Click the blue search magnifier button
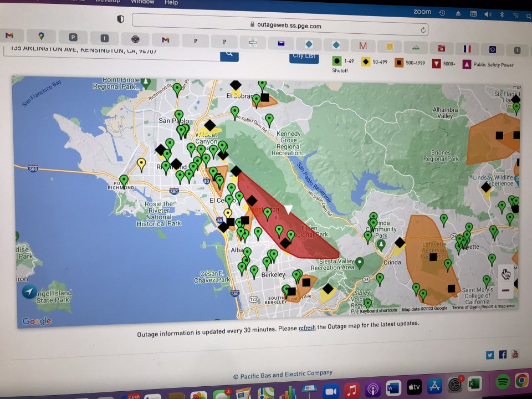This screenshot has width=532, height=399. (229, 55)
